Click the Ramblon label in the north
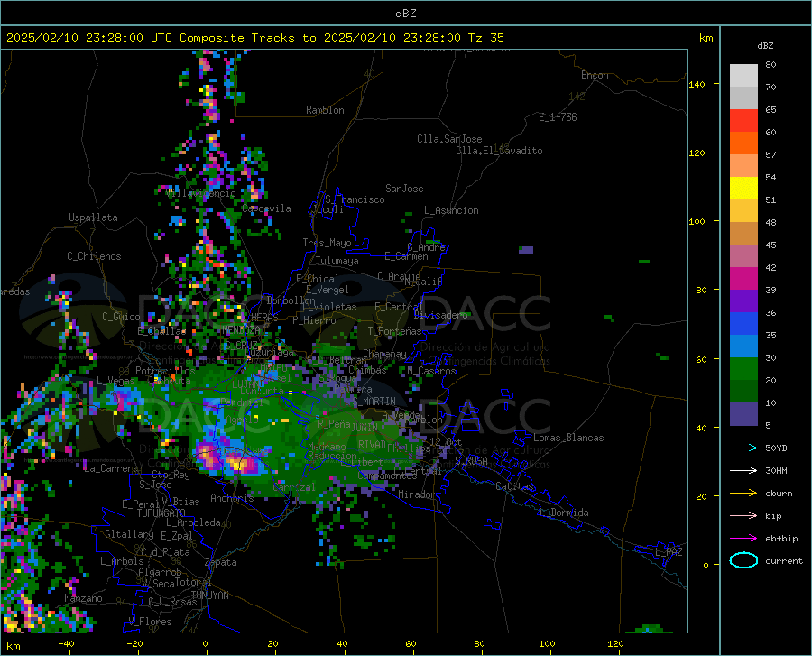The height and width of the screenshot is (656, 812). (x=325, y=110)
